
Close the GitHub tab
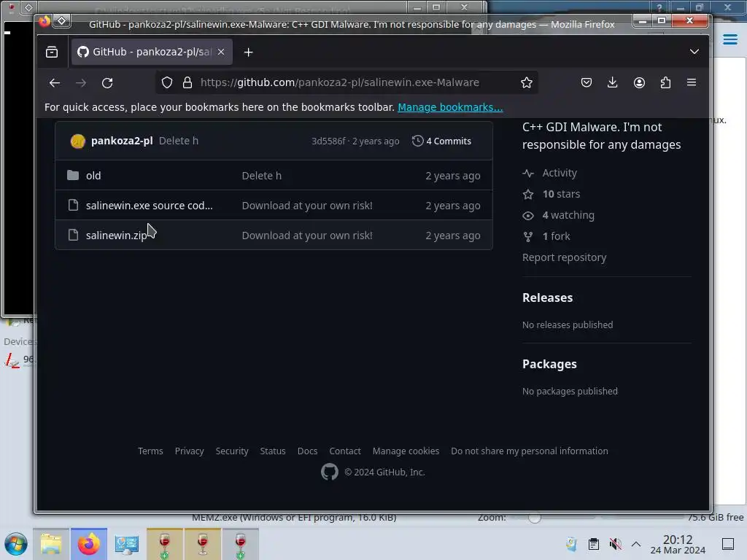[x=221, y=52]
